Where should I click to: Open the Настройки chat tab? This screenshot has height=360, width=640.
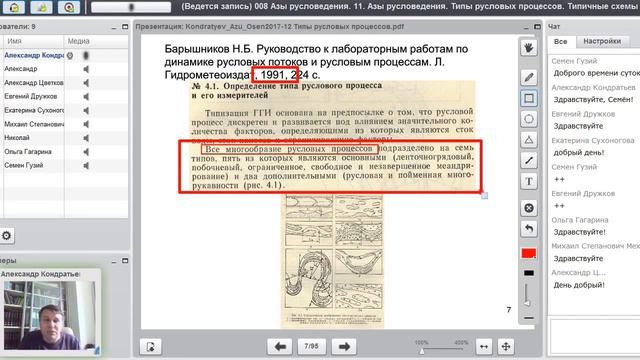[602, 41]
